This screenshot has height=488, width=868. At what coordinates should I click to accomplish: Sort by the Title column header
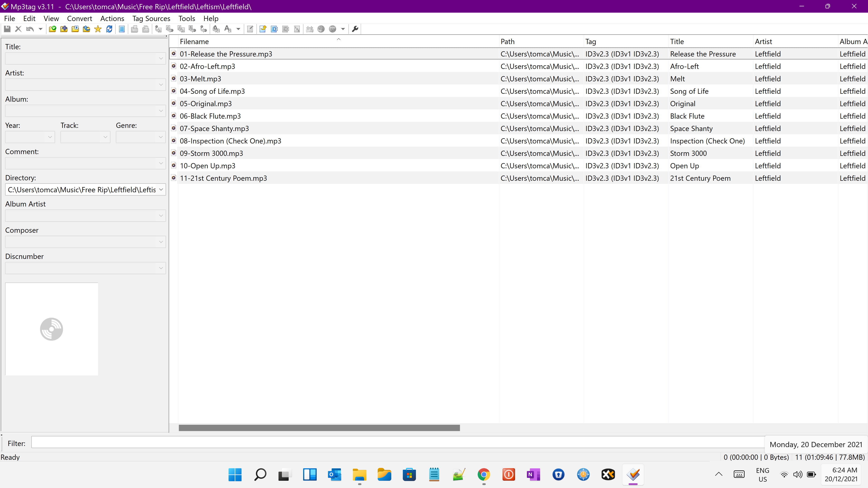[711, 41]
